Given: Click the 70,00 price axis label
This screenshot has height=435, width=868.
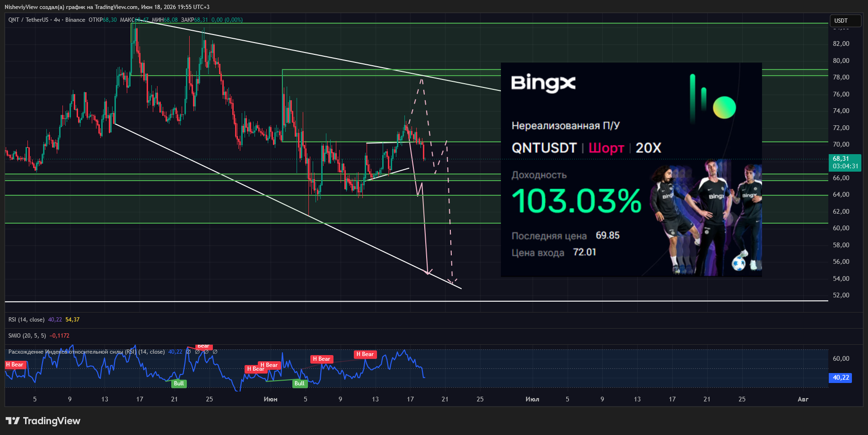Looking at the screenshot, I should pyautogui.click(x=841, y=144).
